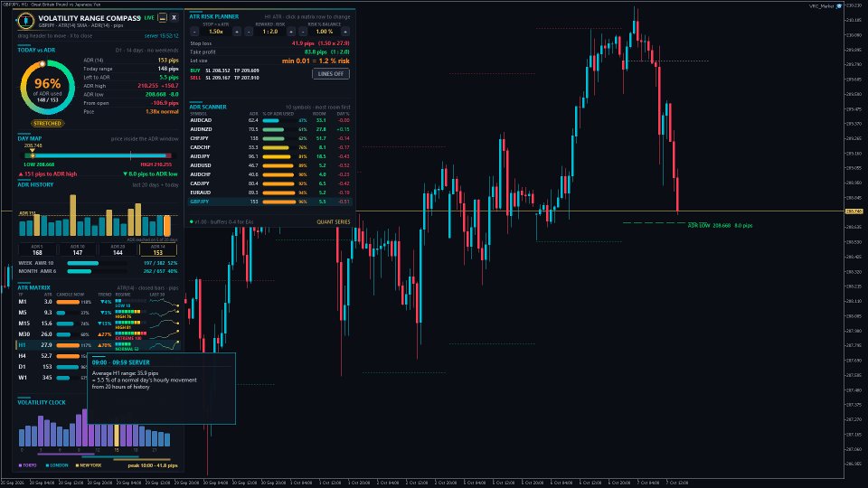868x488 pixels.
Task: Select the M5 row in ATR Matrix
Action: pyautogui.click(x=98, y=313)
